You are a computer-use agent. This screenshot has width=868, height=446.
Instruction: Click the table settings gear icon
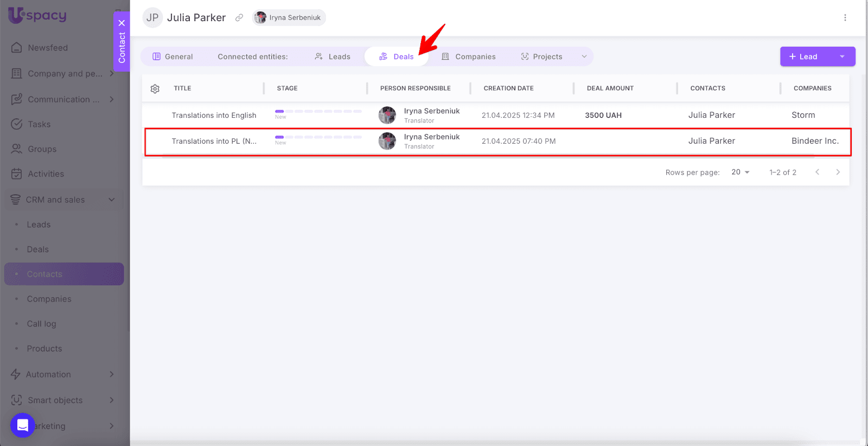click(155, 89)
